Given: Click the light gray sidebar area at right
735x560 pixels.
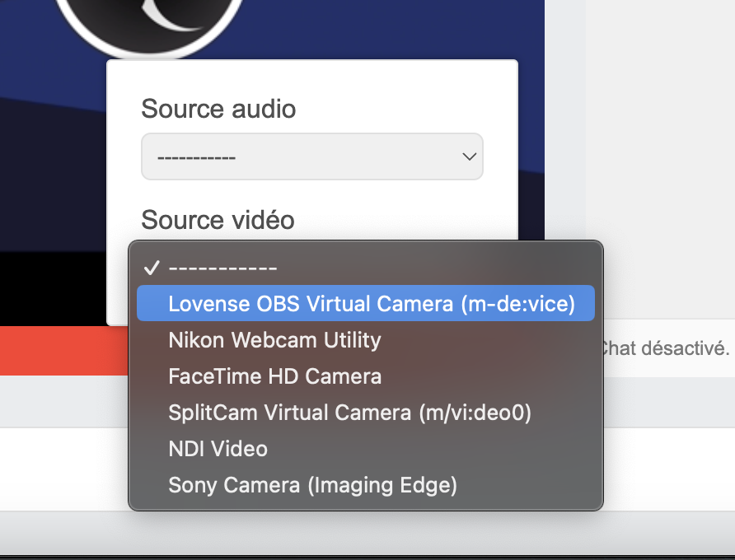Looking at the screenshot, I should click(659, 165).
